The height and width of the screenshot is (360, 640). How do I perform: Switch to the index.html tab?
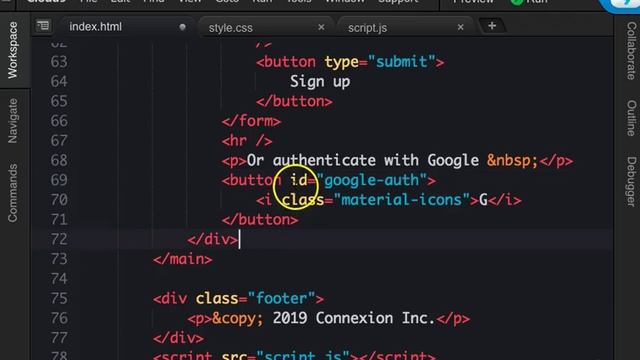96,27
